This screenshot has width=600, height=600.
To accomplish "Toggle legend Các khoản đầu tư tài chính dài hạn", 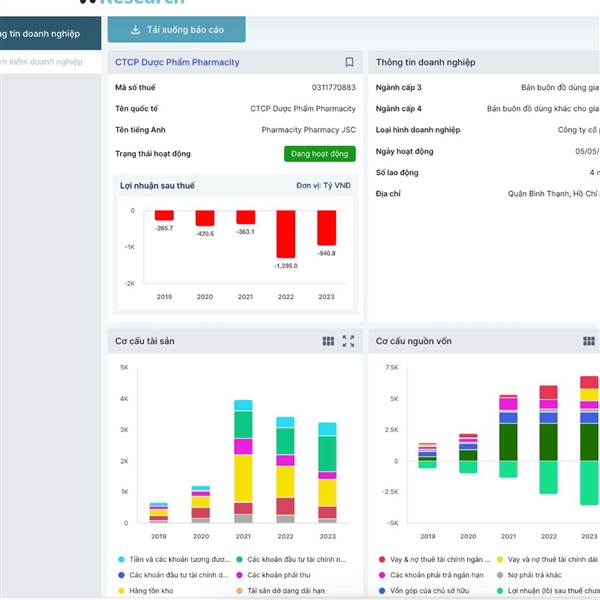I will pos(173,575).
